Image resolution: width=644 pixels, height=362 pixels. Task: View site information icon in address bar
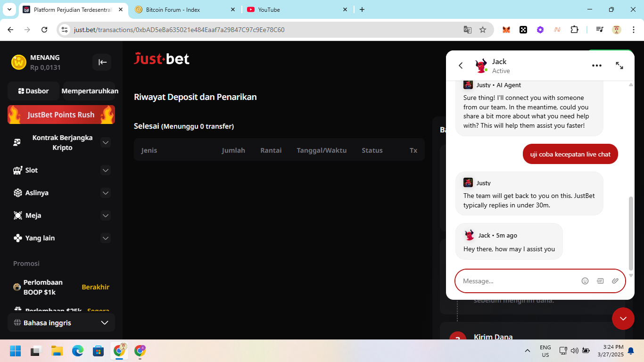[65, 30]
